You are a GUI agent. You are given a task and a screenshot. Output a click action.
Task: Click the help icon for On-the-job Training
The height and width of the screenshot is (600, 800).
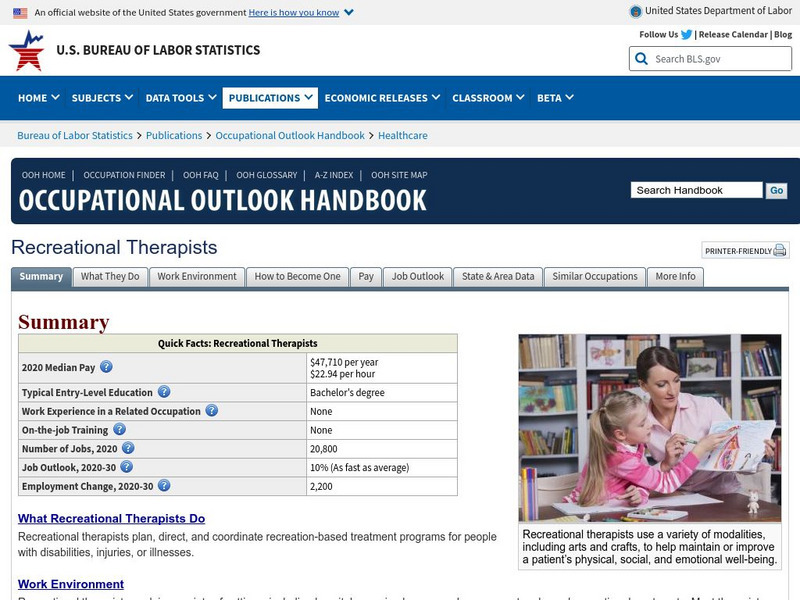pyautogui.click(x=118, y=429)
